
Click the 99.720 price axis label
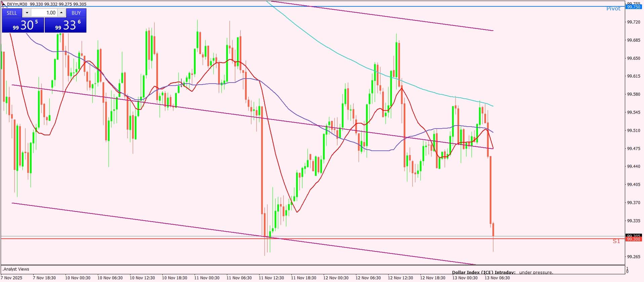(634, 22)
